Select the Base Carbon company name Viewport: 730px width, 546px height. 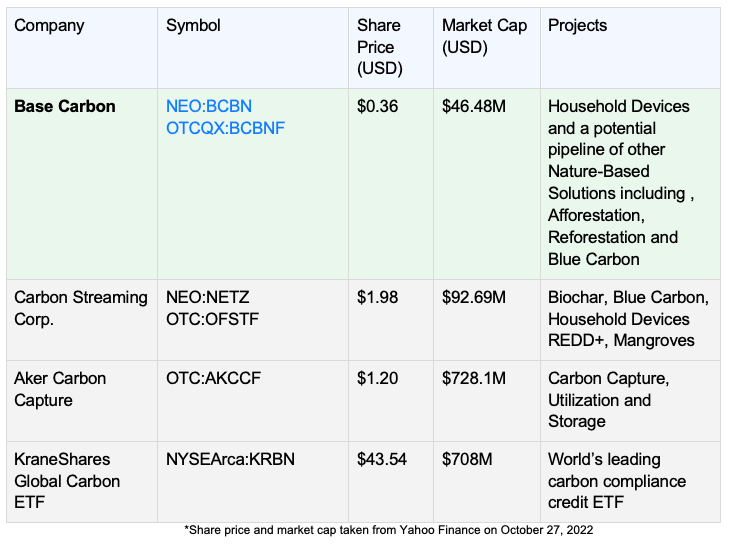coord(65,106)
